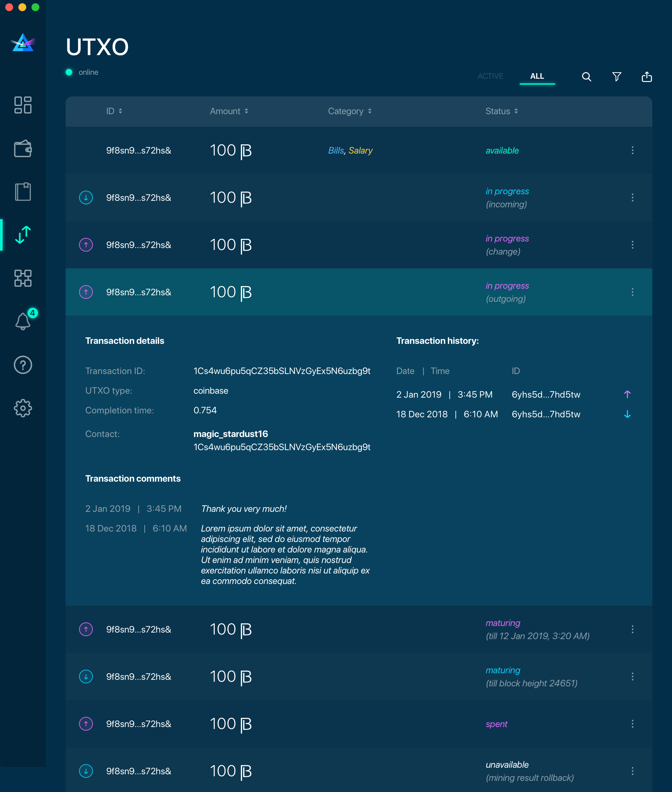The width and height of the screenshot is (672, 792).
Task: Click the export share icon
Action: (646, 77)
